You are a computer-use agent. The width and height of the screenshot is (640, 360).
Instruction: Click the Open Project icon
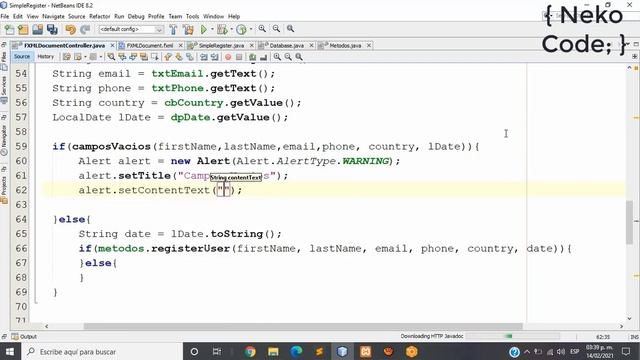(38, 29)
